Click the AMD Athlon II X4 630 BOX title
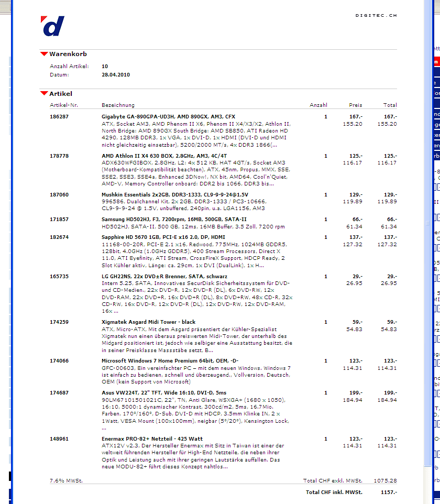 164,156
